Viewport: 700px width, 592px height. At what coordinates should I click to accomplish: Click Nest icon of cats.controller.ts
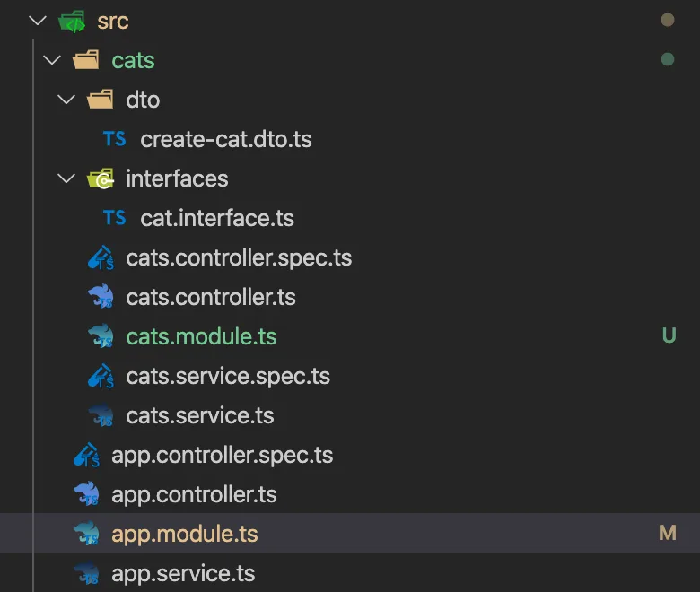(x=101, y=297)
